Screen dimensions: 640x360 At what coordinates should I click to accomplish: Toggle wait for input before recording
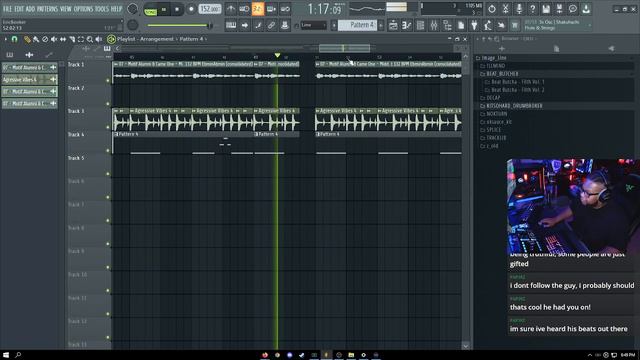tap(244, 9)
